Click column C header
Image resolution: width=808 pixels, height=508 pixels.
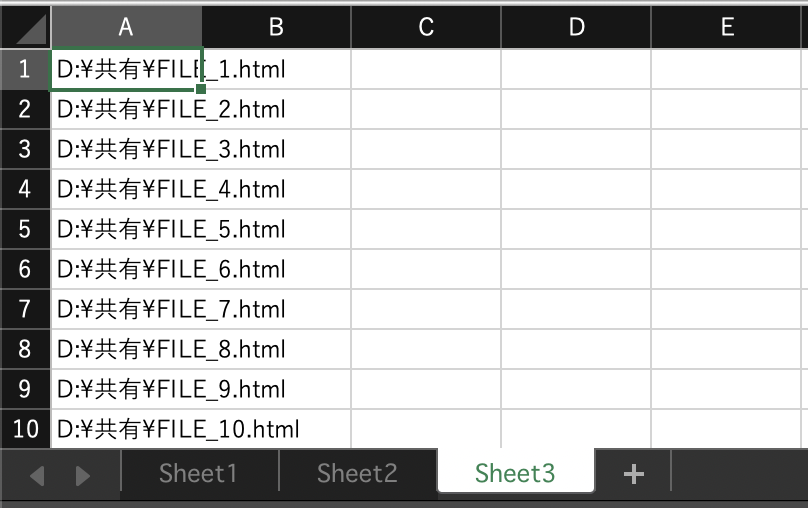point(426,28)
